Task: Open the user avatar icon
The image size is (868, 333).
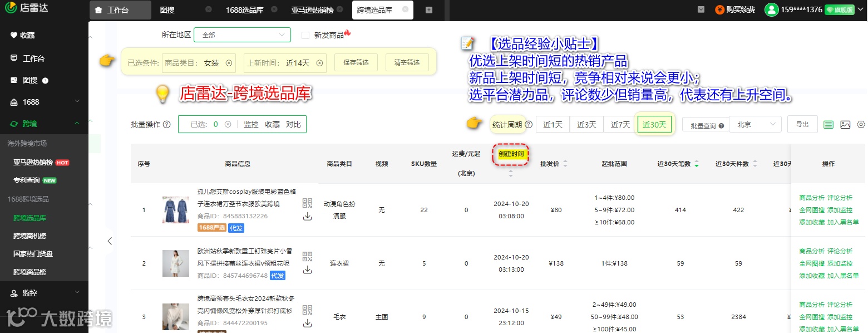Action: [x=771, y=9]
